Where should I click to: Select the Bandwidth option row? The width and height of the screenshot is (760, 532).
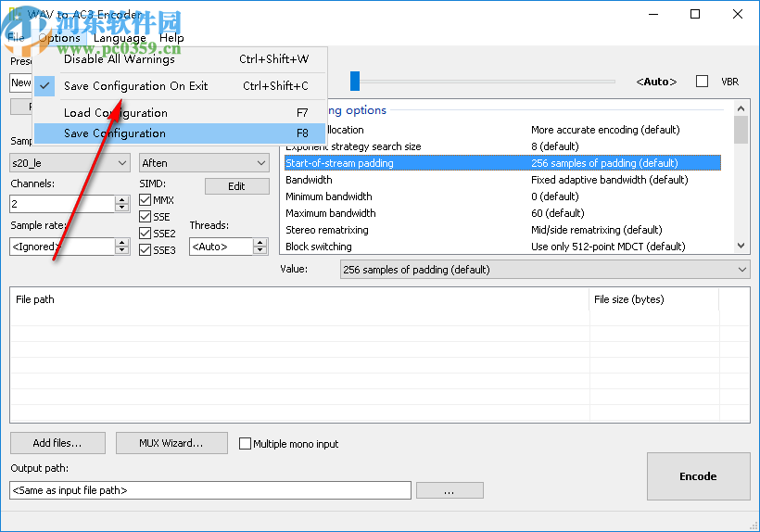[x=502, y=180]
